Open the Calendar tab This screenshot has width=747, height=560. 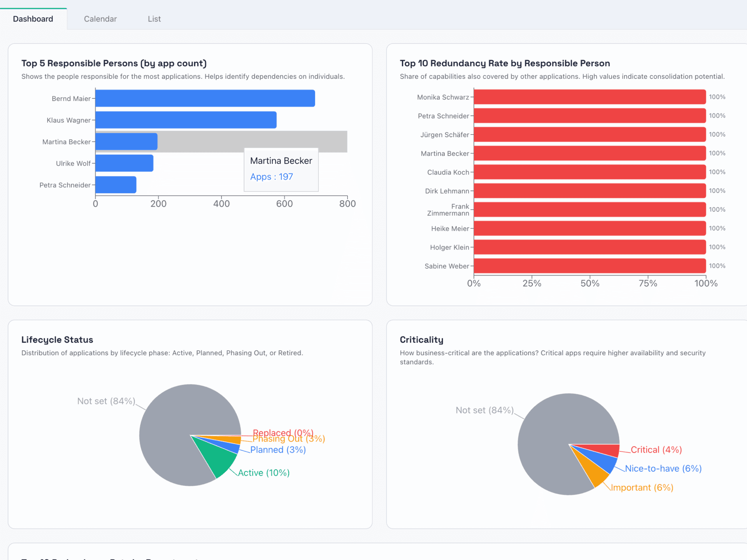pyautogui.click(x=100, y=19)
